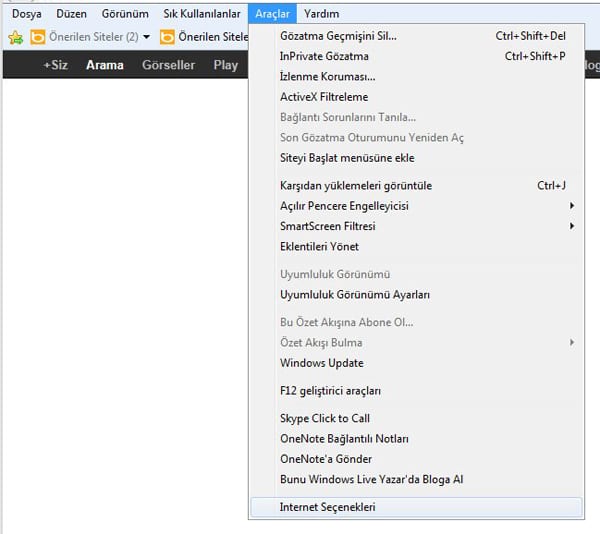The height and width of the screenshot is (534, 600).
Task: Open Önerilen Siteler (2) favorites link
Action: click(x=94, y=37)
